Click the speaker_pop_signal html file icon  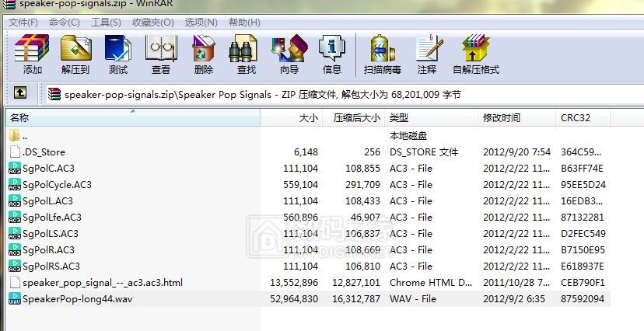(15, 282)
